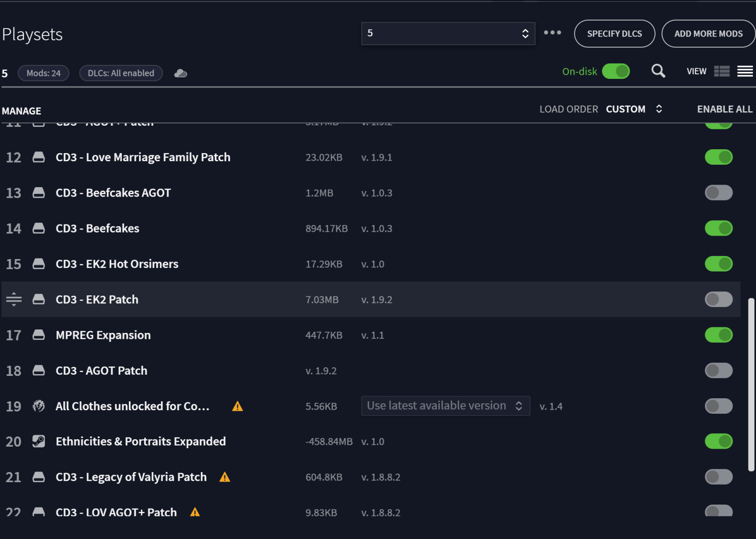Click Steam icon beside Ethnicities & Portraits Expanded
This screenshot has height=539, width=756.
38,441
